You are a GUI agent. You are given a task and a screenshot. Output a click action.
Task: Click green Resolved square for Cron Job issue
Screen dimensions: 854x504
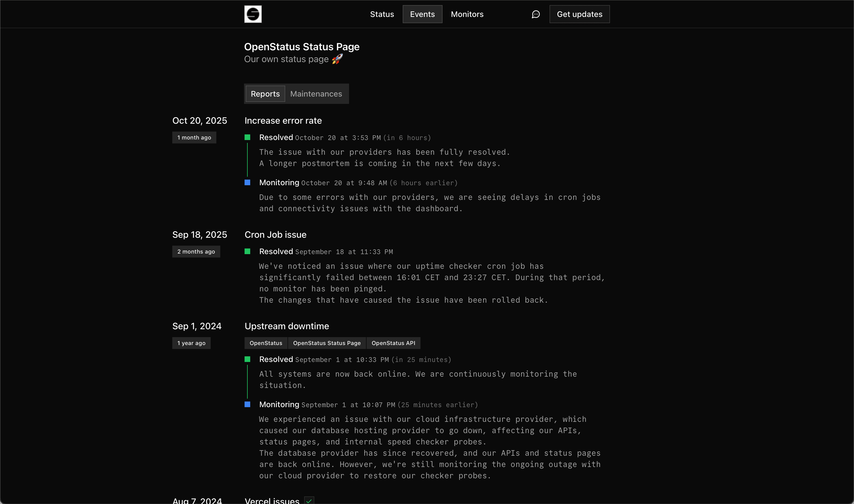pyautogui.click(x=247, y=251)
